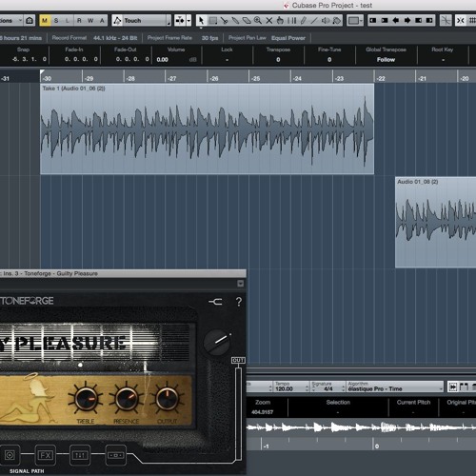
Task: Step the Signature 4/4 value arrows
Action: (344, 388)
